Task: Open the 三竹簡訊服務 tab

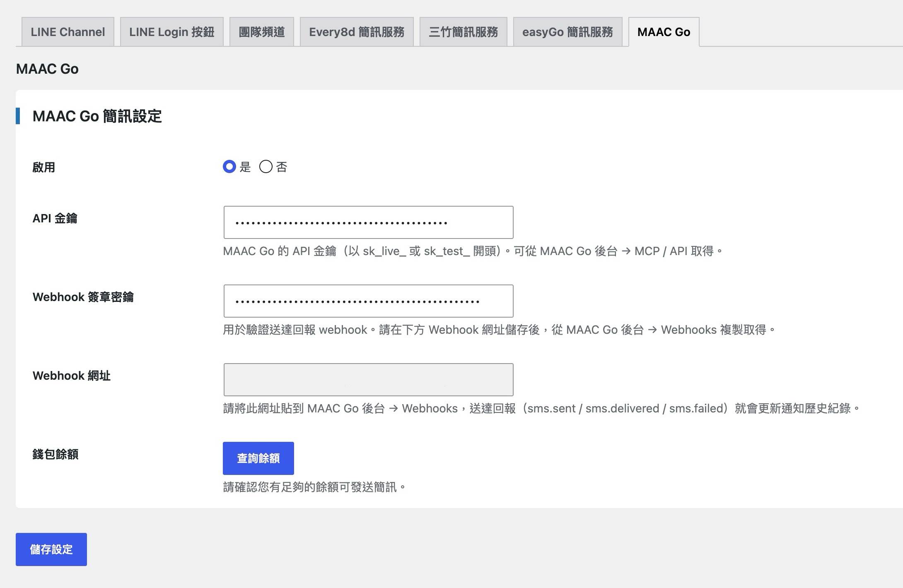Action: [x=464, y=32]
